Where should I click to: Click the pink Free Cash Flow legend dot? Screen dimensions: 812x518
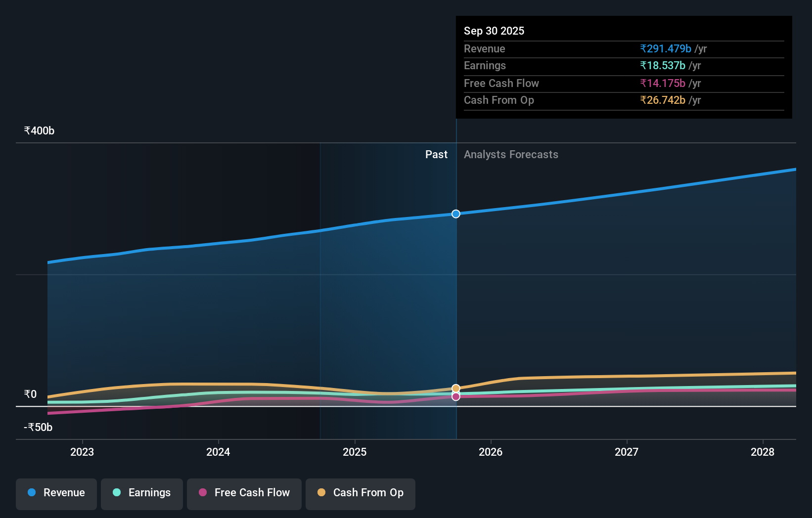(x=203, y=493)
